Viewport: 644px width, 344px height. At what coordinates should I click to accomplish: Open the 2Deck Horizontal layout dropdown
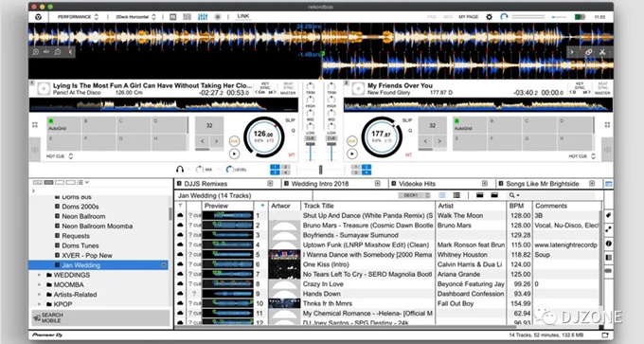135,17
